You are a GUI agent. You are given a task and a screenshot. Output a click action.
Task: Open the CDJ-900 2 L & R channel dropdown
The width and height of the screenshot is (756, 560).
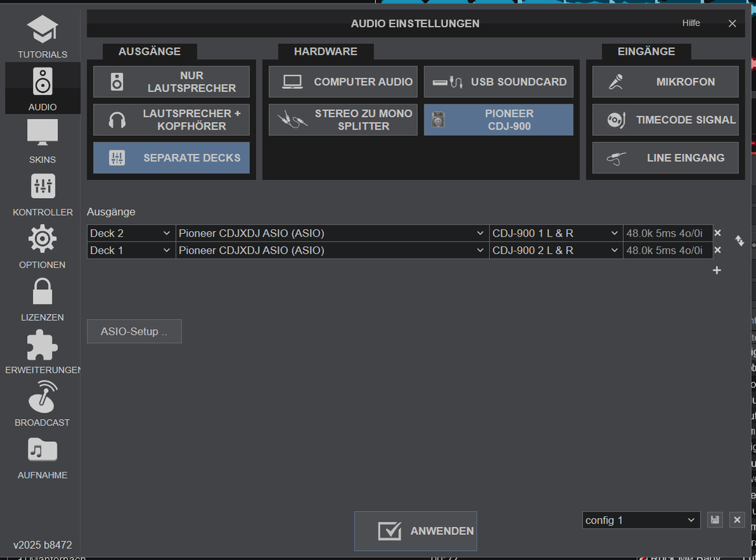click(x=556, y=251)
